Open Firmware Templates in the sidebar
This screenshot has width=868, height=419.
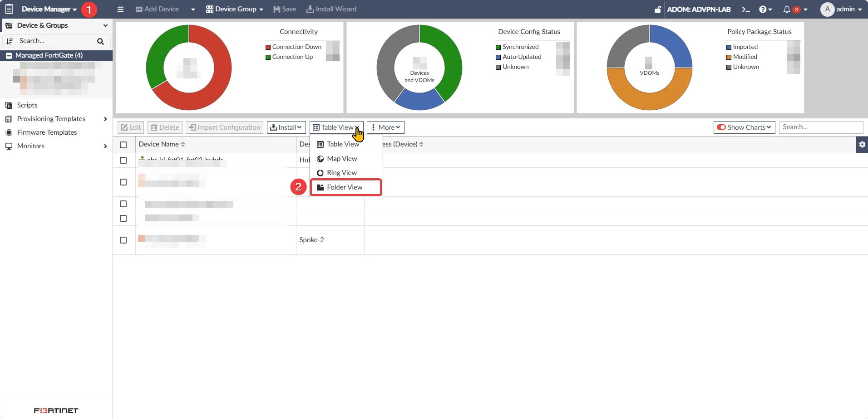click(47, 132)
